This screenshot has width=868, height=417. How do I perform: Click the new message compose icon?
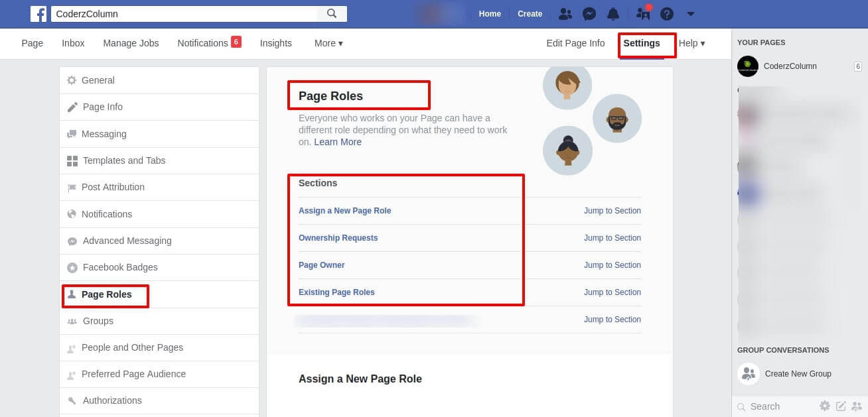click(841, 406)
